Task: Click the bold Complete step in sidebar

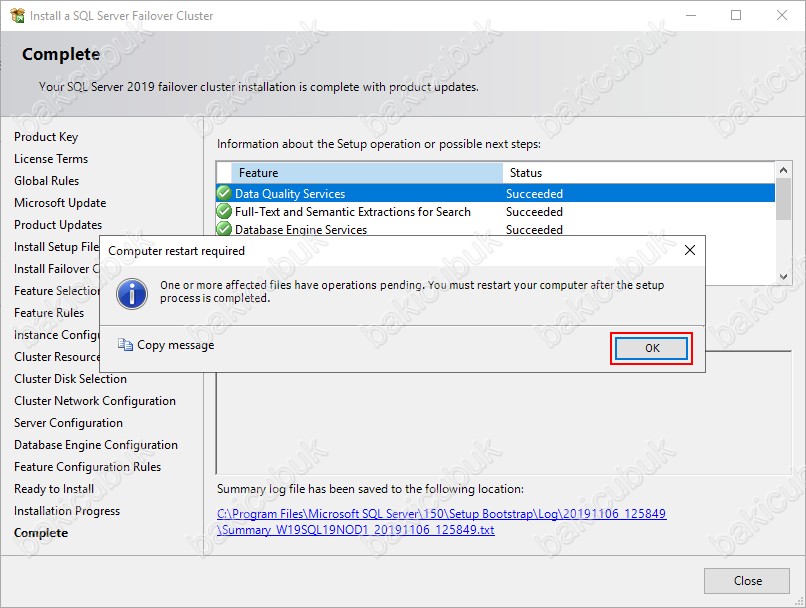Action: pyautogui.click(x=41, y=533)
